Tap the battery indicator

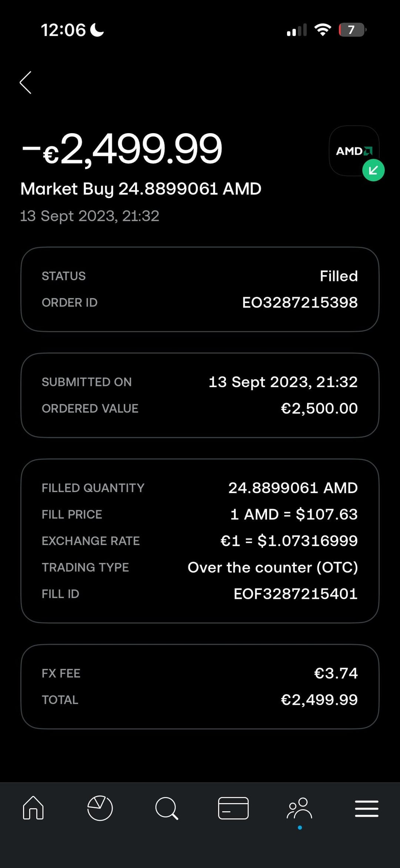(x=352, y=30)
